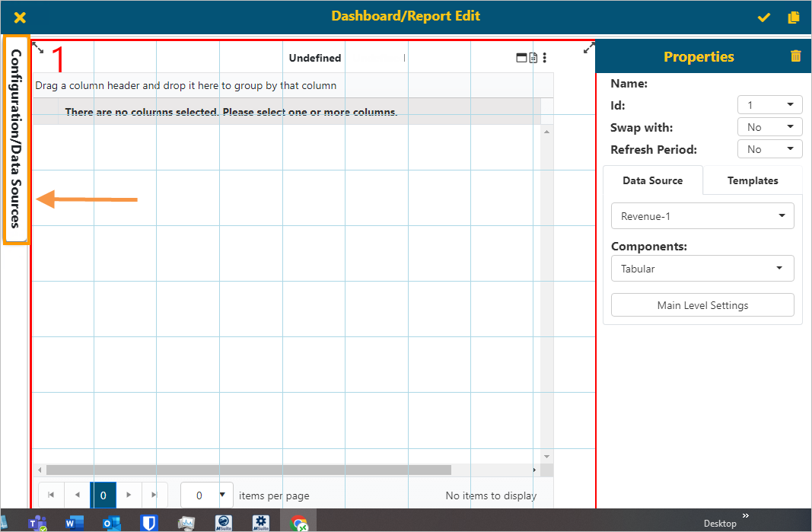Click the resize arrow in the widget corner
Screen dimensions: 812x532
coord(588,48)
